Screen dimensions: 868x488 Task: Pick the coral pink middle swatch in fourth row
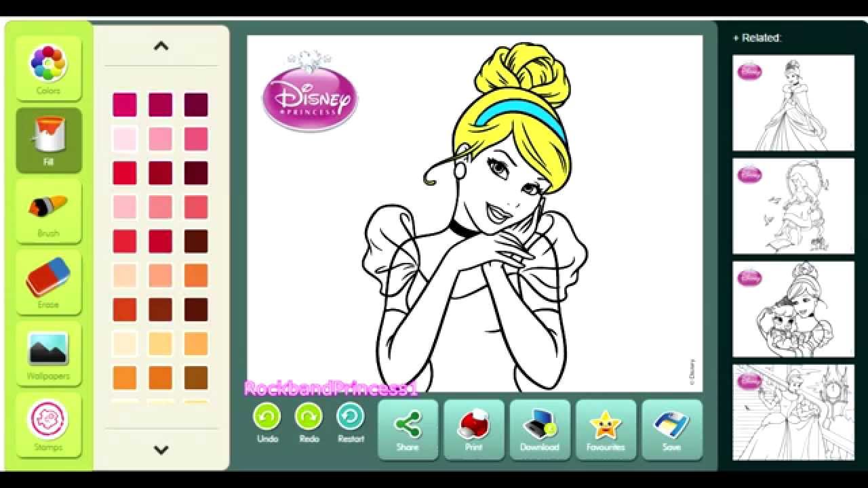click(161, 207)
